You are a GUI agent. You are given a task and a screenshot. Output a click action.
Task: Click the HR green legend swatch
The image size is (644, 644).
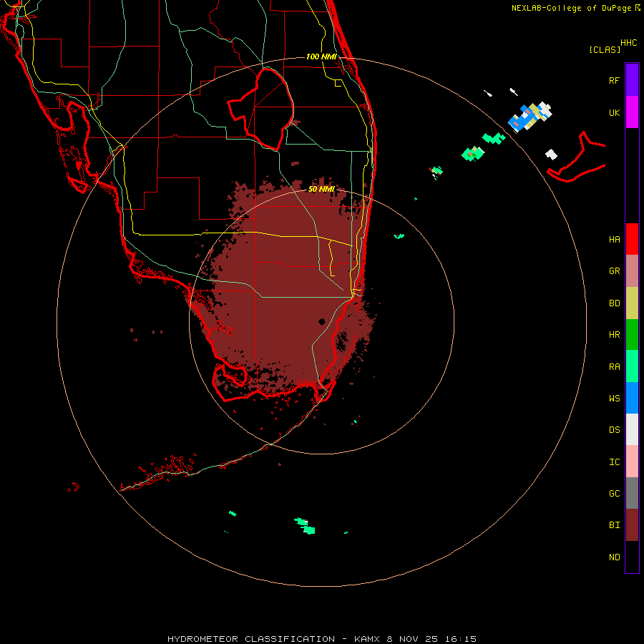click(x=632, y=335)
